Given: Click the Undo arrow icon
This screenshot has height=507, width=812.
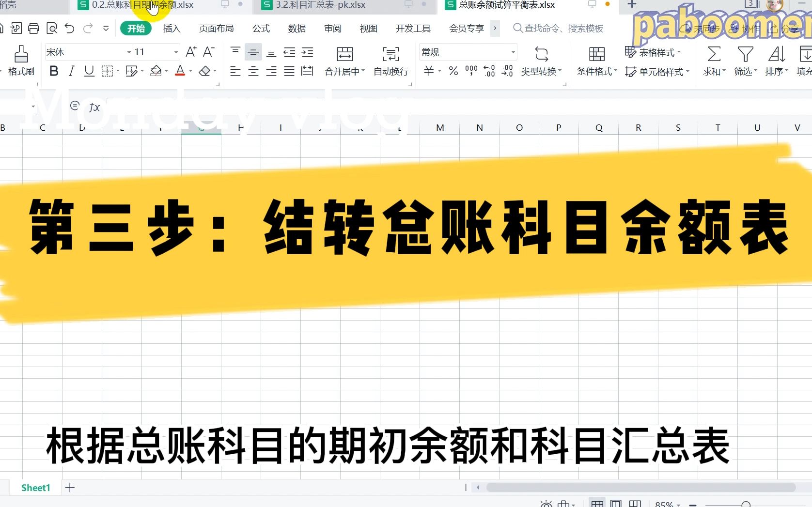Looking at the screenshot, I should coord(70,29).
